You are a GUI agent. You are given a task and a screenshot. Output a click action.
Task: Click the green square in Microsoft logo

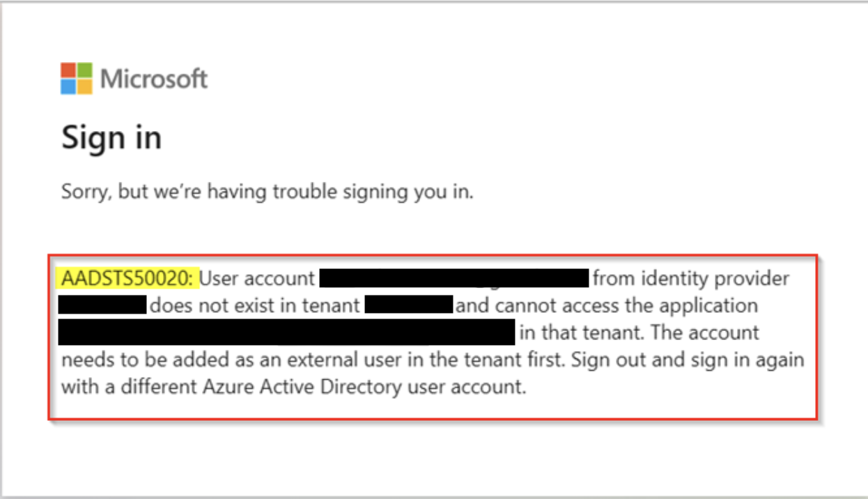84,70
